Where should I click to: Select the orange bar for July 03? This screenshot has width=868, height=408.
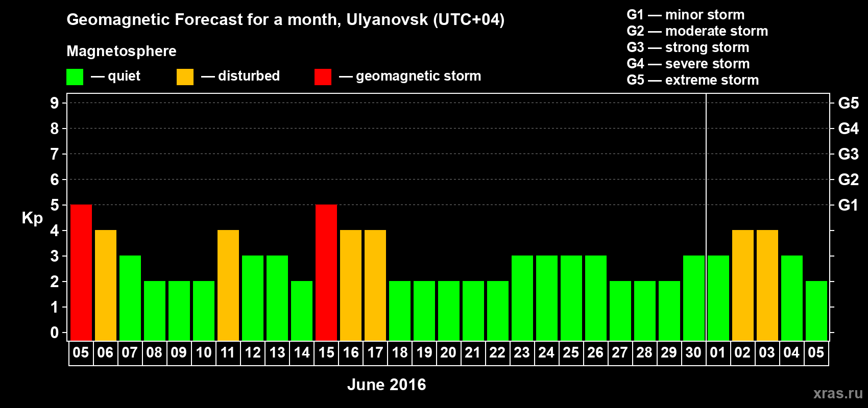coord(767,285)
